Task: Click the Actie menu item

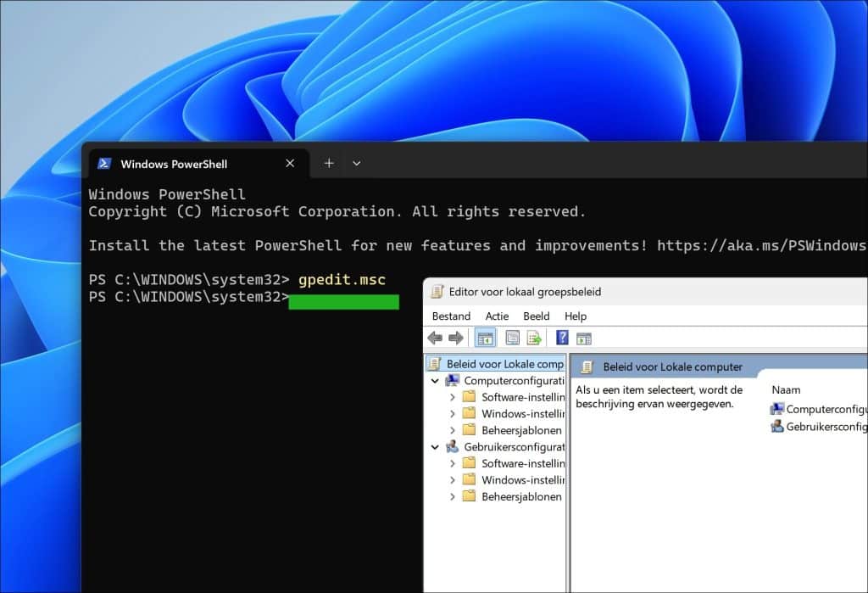Action: click(498, 316)
